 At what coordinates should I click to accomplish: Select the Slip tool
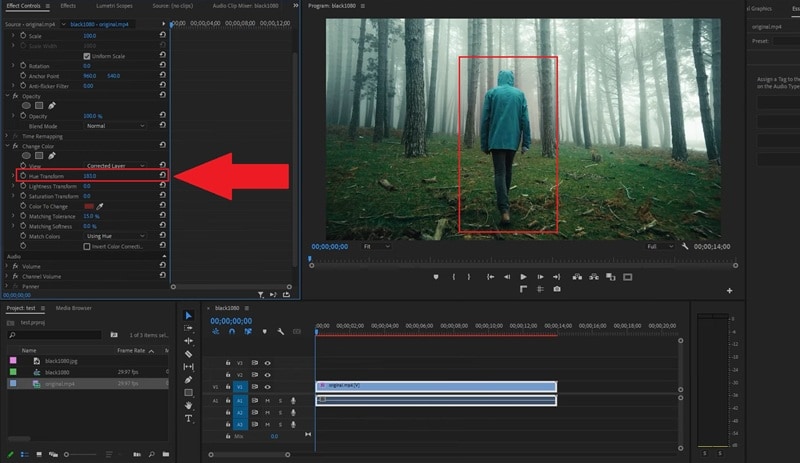tap(188, 367)
